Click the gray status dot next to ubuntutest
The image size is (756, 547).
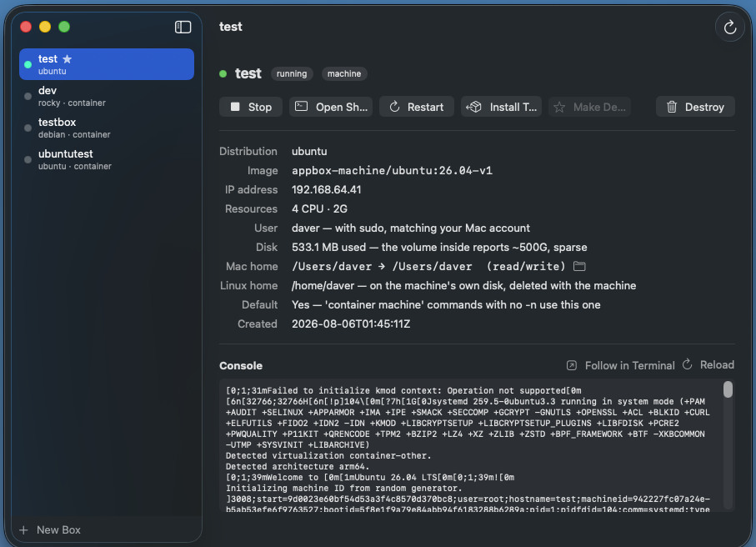(28, 159)
